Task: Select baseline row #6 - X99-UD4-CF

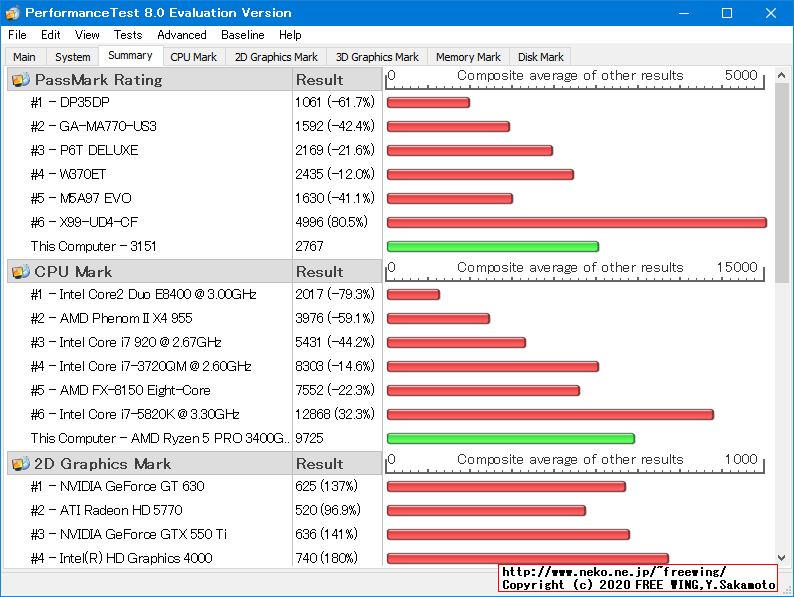Action: [150, 222]
